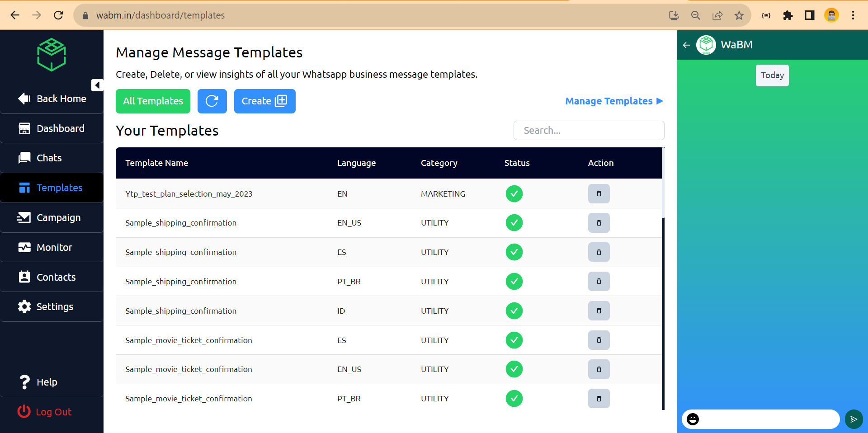Open the Campaign icon in sidebar

(24, 217)
